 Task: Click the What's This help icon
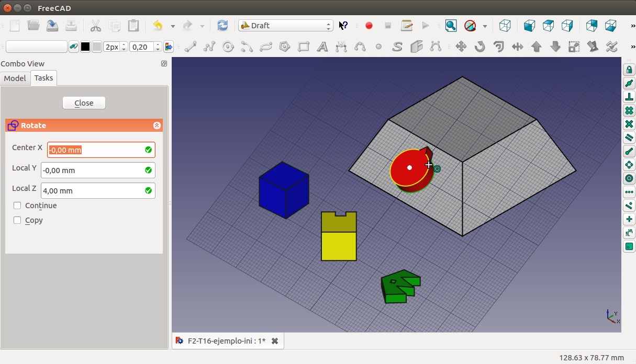point(343,25)
